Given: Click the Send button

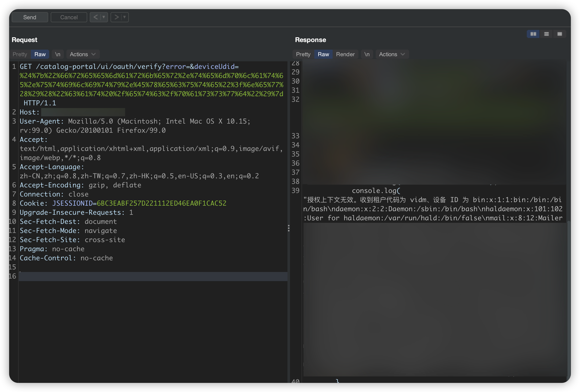Looking at the screenshot, I should click(x=30, y=17).
